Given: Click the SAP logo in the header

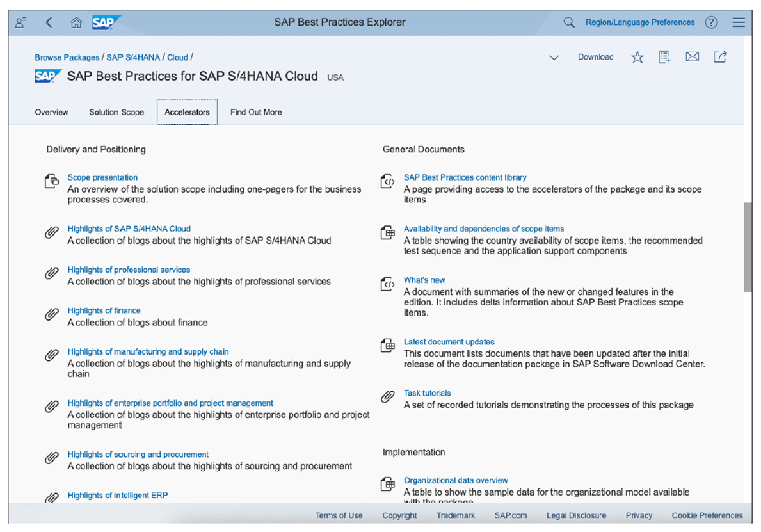Looking at the screenshot, I should (106, 22).
